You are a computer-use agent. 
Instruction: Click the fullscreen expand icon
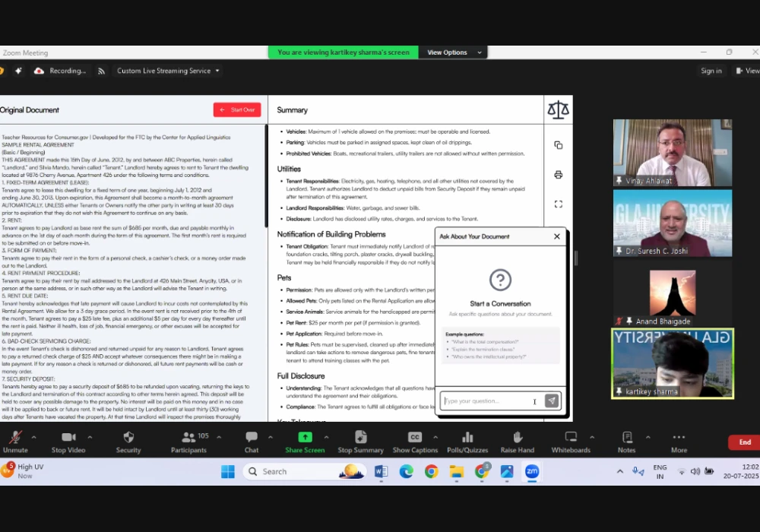[558, 204]
